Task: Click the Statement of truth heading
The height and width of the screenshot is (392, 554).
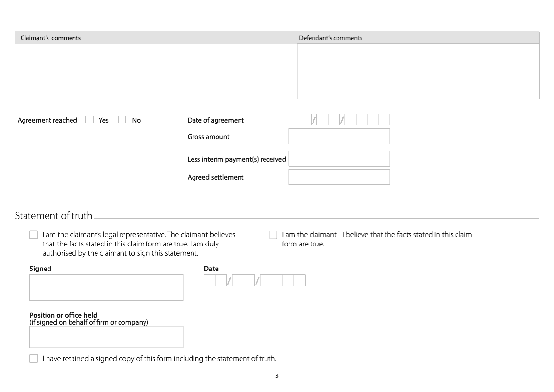Action: [x=53, y=216]
